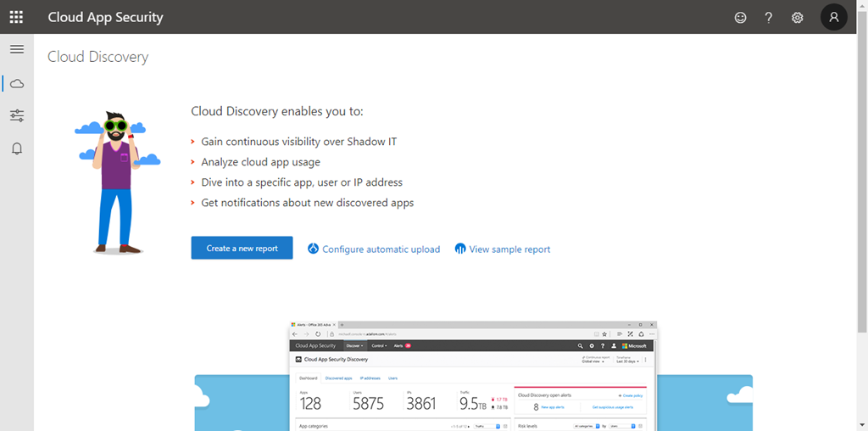Expand the hamburger navigation menu

[16, 49]
